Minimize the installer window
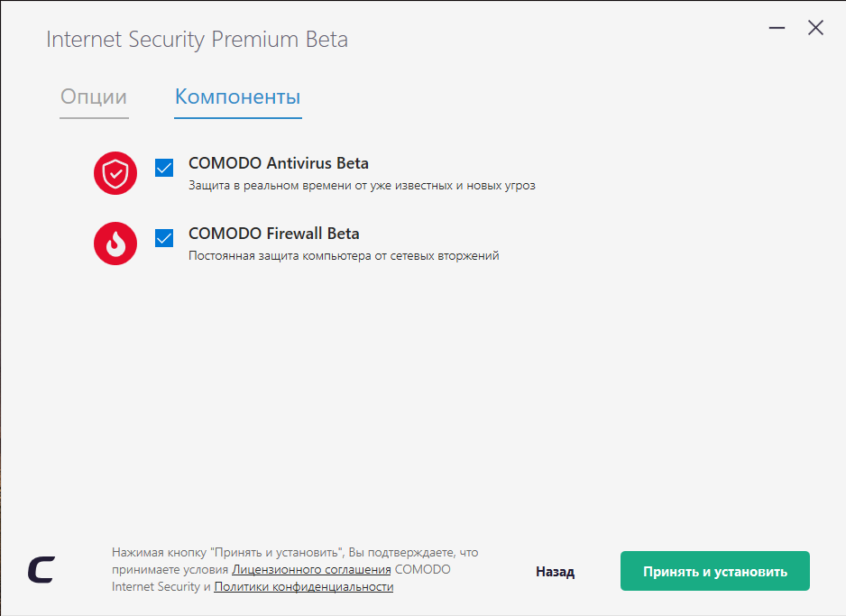846x616 pixels. [x=777, y=29]
